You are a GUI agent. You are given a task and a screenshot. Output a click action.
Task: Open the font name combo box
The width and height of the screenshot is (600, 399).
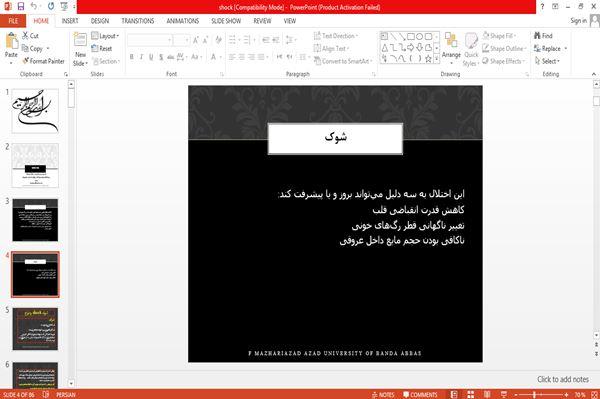[x=149, y=40]
